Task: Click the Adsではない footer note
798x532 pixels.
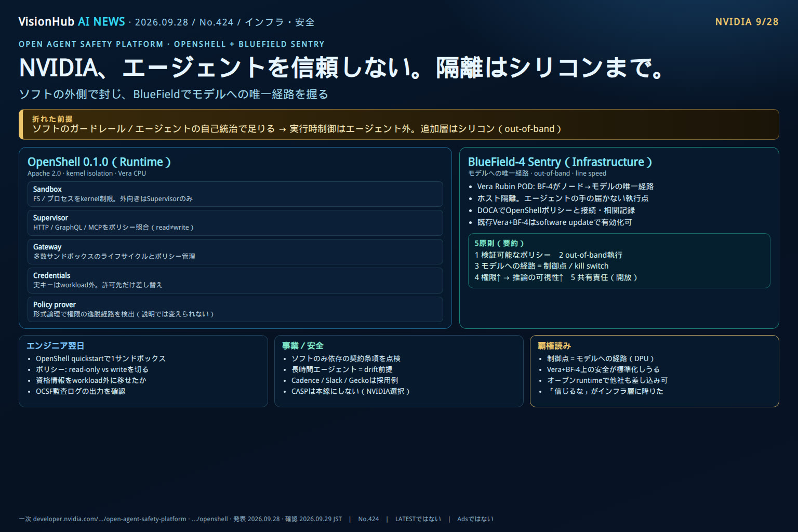Action: tap(475, 519)
